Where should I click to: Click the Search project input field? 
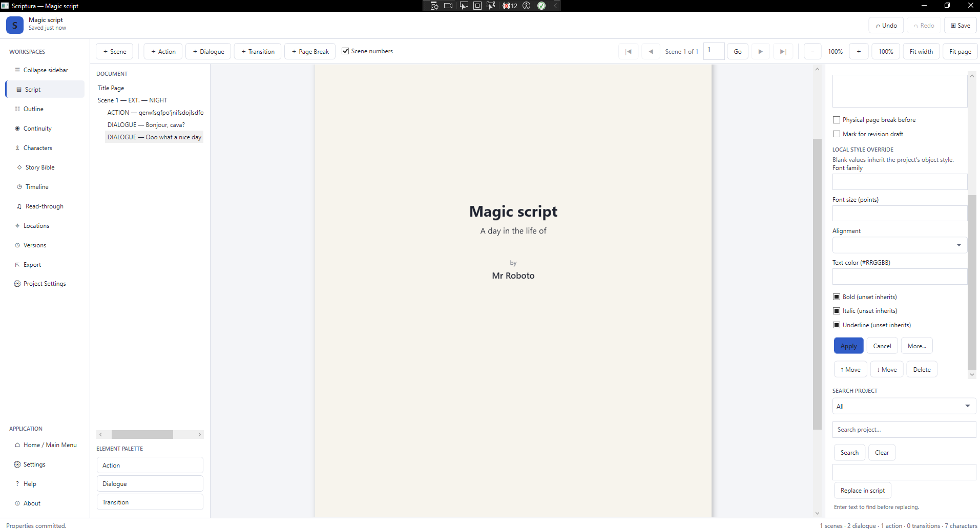pyautogui.click(x=904, y=430)
